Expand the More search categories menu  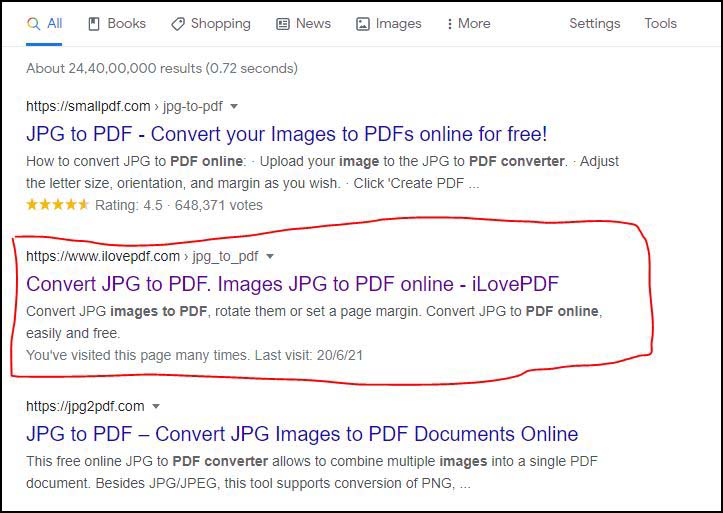pyautogui.click(x=468, y=24)
